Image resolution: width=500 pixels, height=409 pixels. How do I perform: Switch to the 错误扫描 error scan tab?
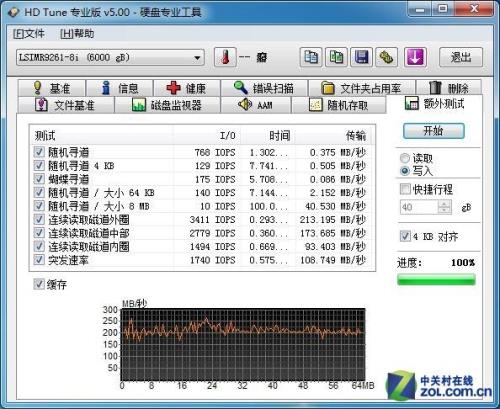[264, 88]
